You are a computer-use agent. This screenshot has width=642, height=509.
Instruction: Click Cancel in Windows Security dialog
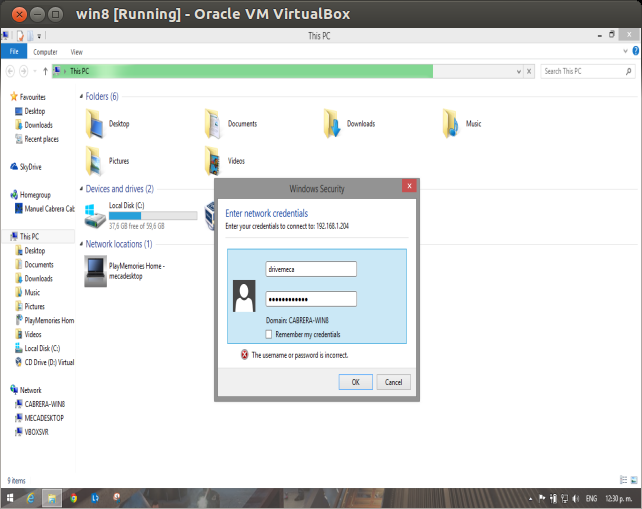coord(393,382)
